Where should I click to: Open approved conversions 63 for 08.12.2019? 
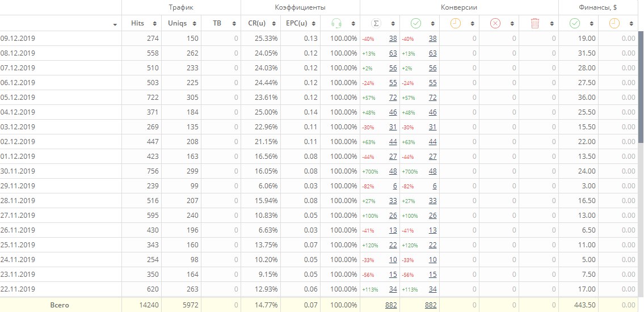click(433, 53)
